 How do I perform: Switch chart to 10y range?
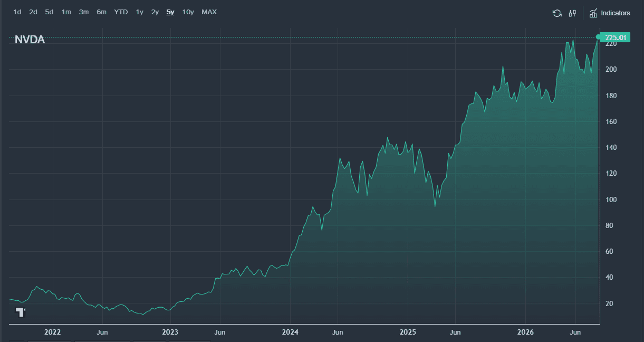click(188, 12)
